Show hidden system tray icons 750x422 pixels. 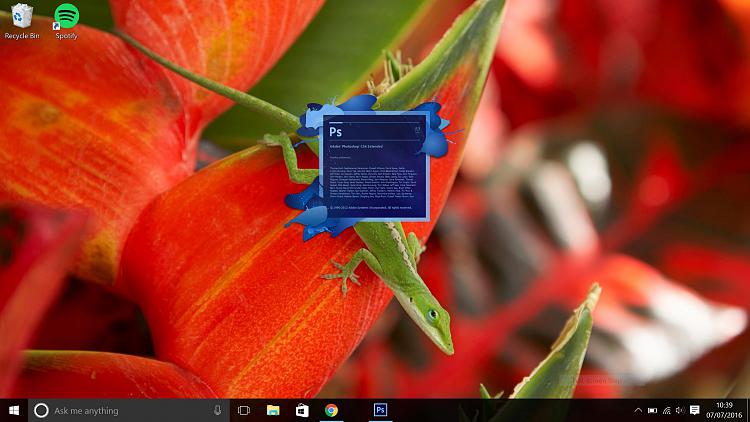click(638, 411)
